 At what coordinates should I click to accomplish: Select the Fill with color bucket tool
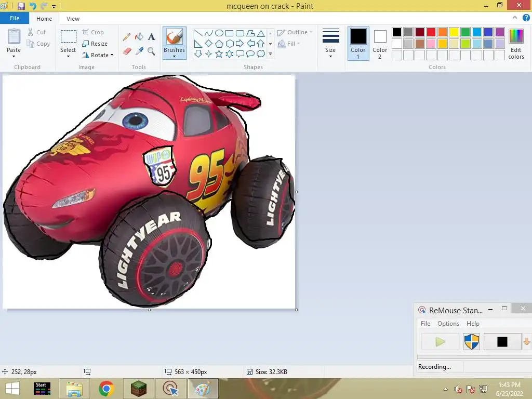tap(139, 37)
